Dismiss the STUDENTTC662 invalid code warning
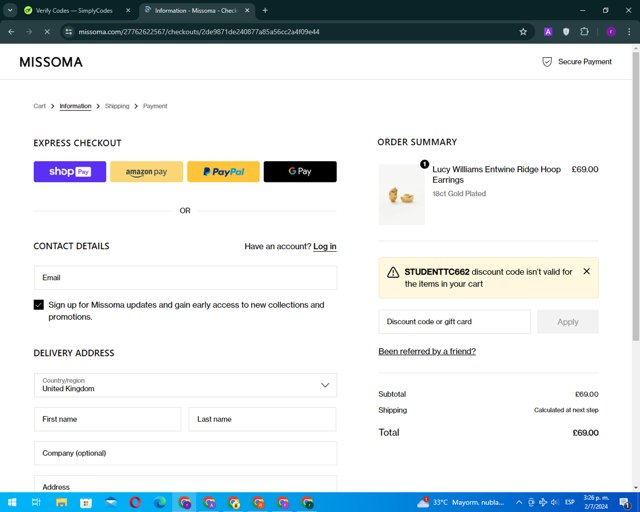640x512 pixels. 587,271
